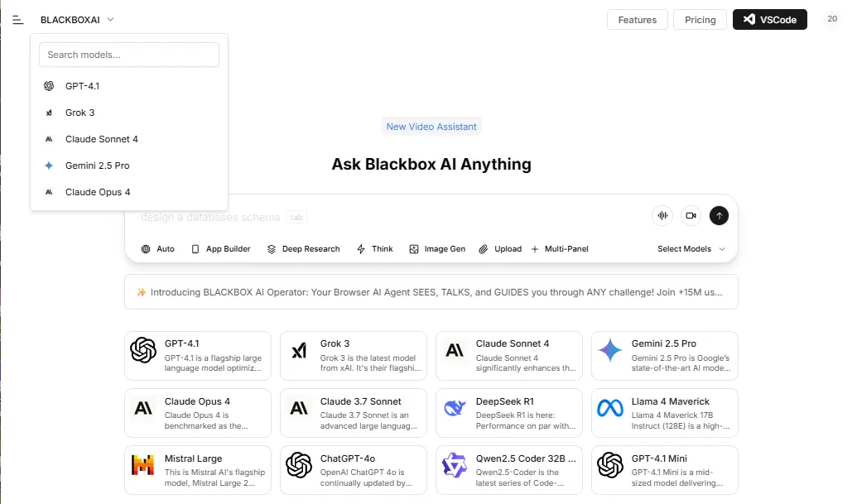857x504 pixels.
Task: Open the BLACKBOXAI model dropdown
Action: 77,20
